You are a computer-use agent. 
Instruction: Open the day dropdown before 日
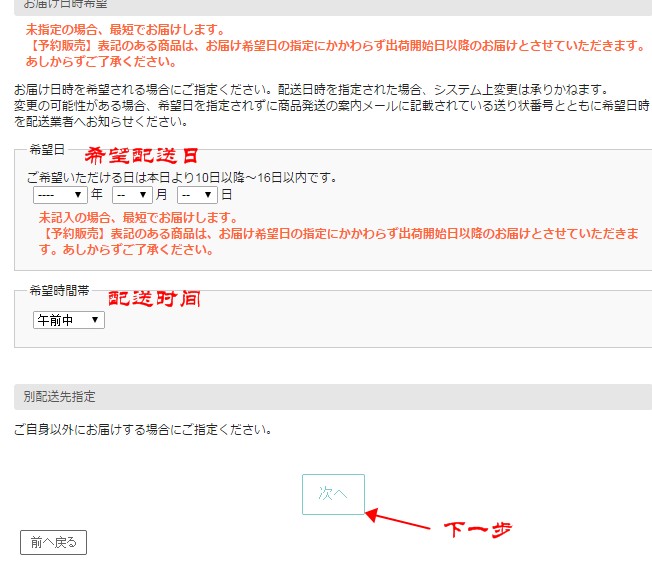click(x=197, y=195)
